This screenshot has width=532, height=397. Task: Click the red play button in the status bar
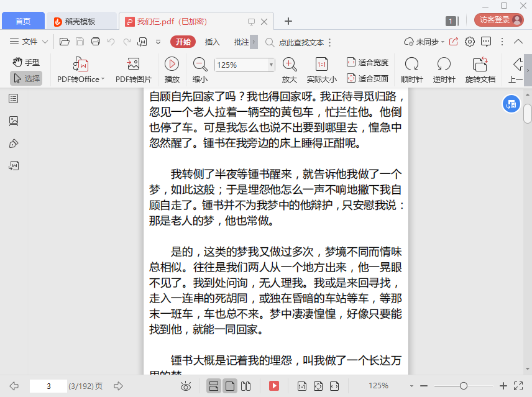(274, 386)
